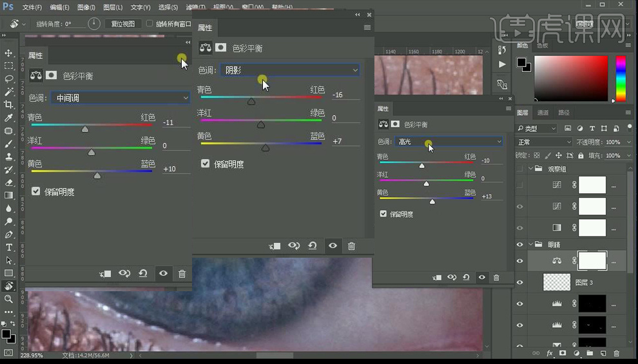Click the cyan-red slider in shadows panel
Viewport: 638px width, 364px height.
click(x=251, y=101)
